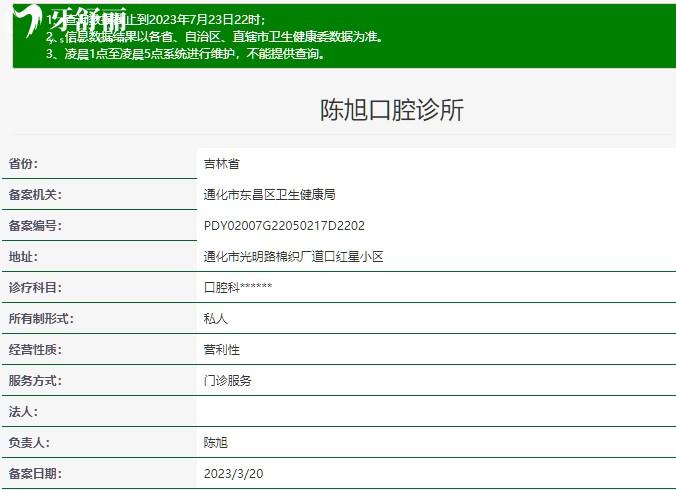Select the value 通化市东昌区卫生健康局

[x=269, y=195]
